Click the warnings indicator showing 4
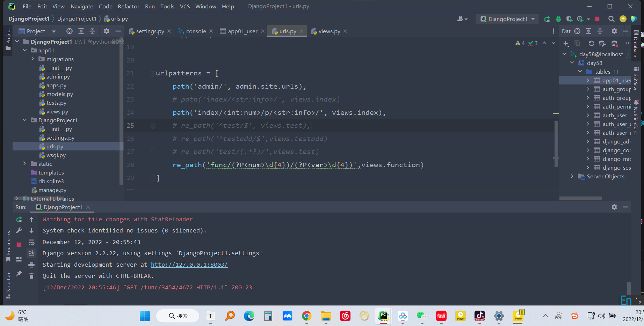The width and height of the screenshot is (644, 326). pos(520,43)
